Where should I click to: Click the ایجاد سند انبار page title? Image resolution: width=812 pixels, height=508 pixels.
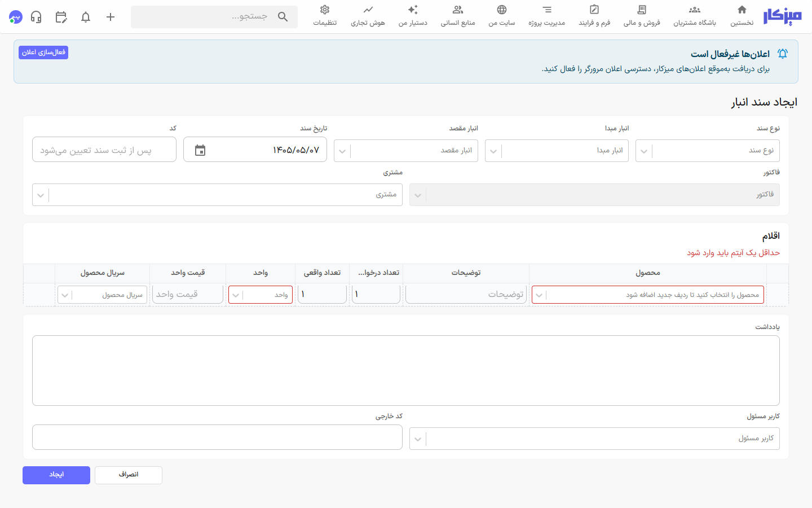(764, 102)
